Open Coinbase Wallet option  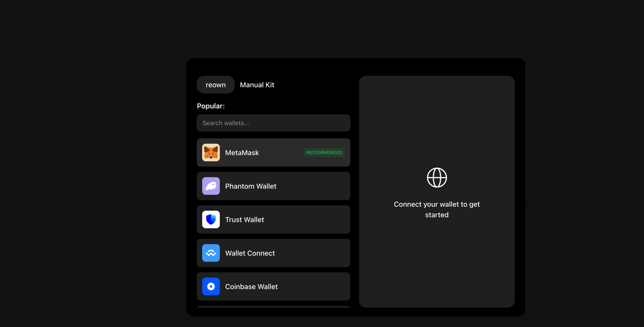(x=273, y=287)
